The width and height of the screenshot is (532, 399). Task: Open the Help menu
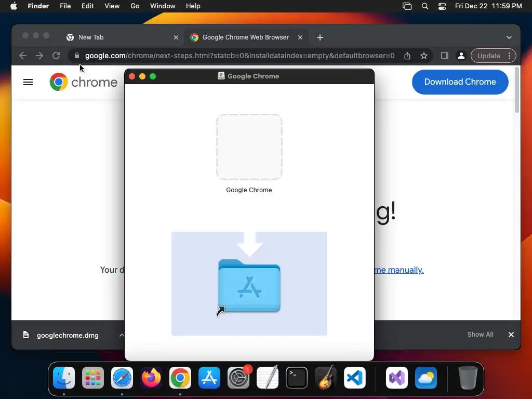(193, 6)
